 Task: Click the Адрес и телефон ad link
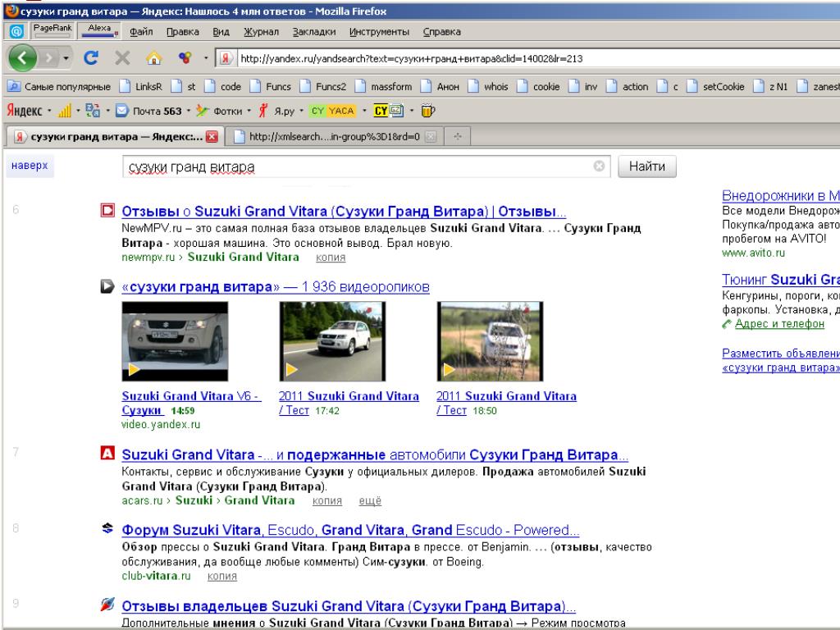click(x=779, y=323)
